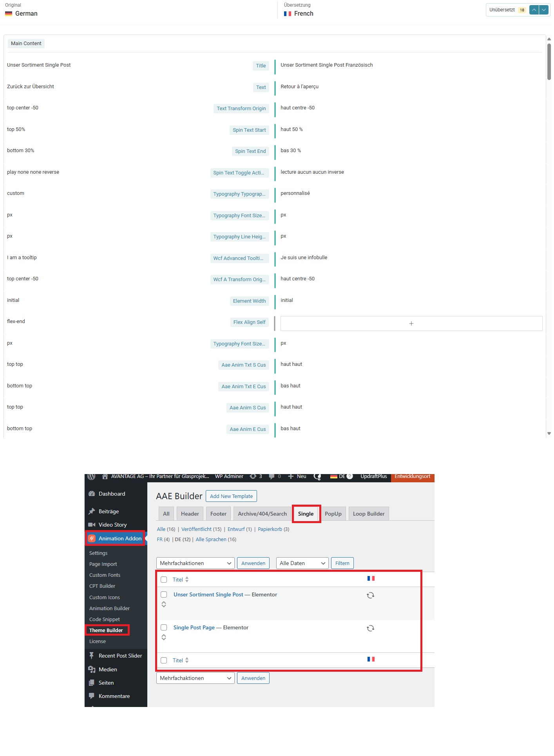Switch to the Header tab
The width and height of the screenshot is (554, 756).
(190, 514)
